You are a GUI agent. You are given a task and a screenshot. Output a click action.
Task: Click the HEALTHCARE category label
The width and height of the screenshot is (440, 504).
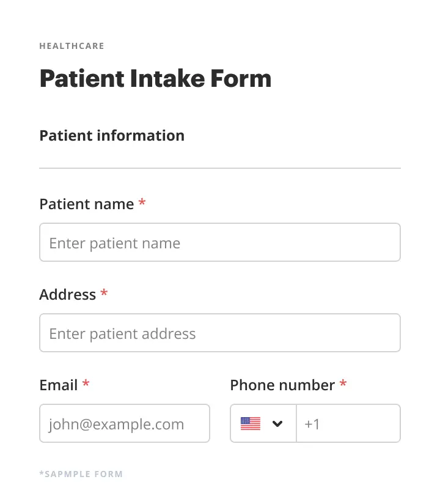point(71,46)
